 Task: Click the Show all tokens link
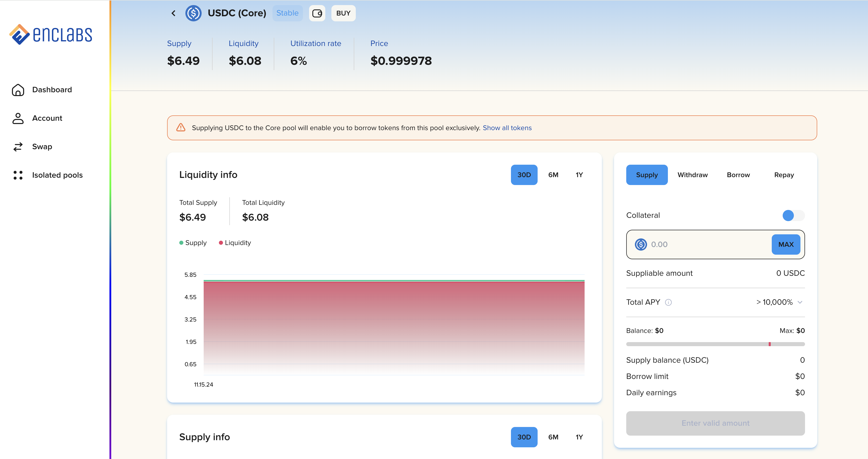point(507,128)
